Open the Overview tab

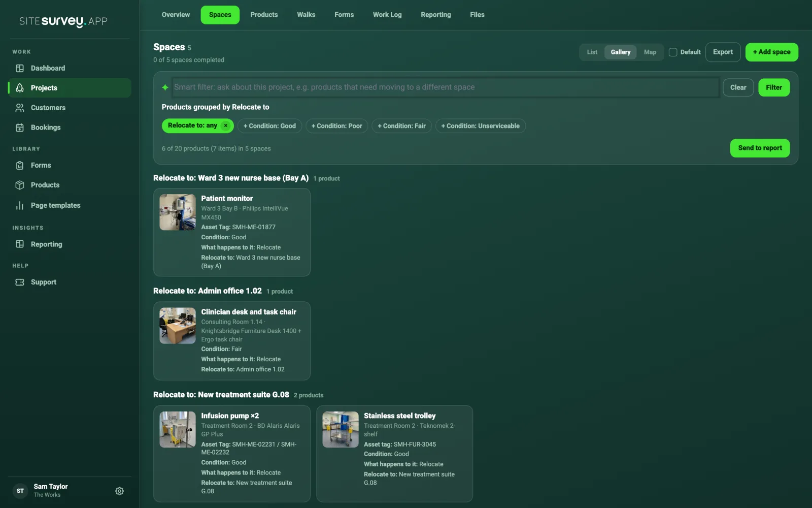tap(176, 15)
